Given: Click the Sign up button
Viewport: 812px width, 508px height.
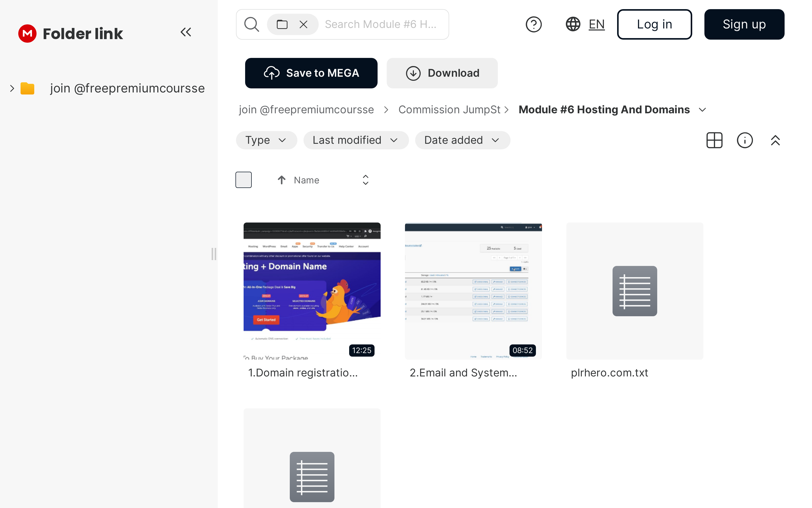Looking at the screenshot, I should point(744,24).
